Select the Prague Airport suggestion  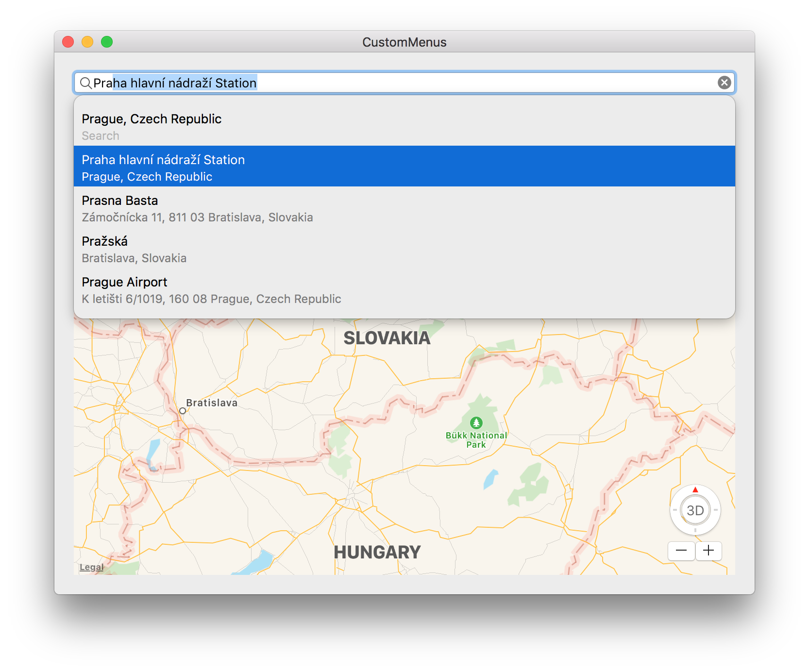point(404,288)
